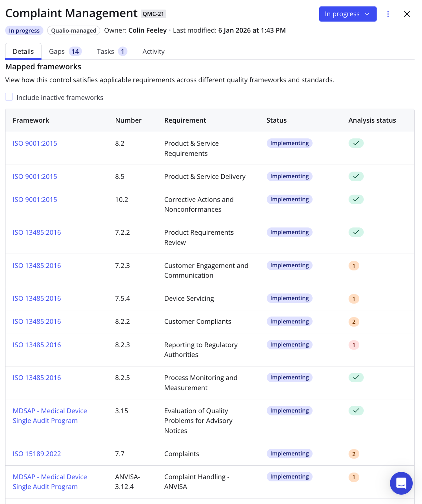This screenshot has width=422, height=504.
Task: Open ISO 9001:2015 link for requirement 8.2
Action: click(x=35, y=143)
